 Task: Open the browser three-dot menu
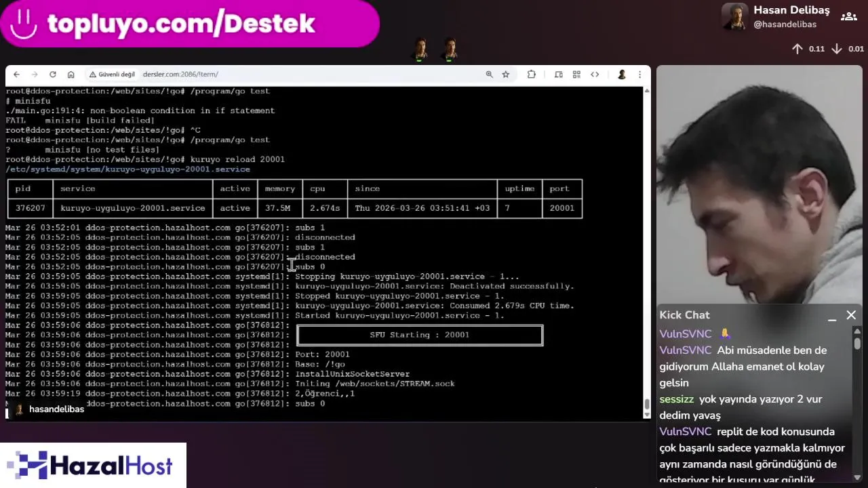(x=639, y=75)
